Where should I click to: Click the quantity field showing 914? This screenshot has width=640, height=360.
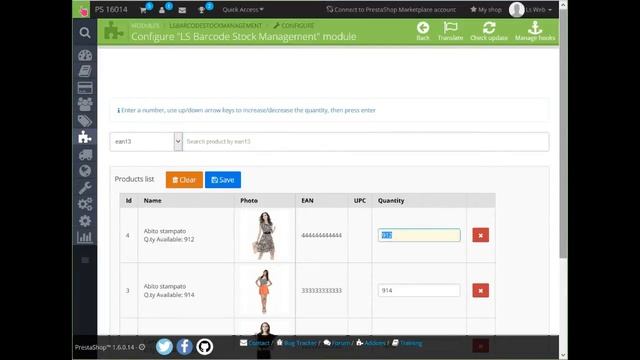[419, 290]
